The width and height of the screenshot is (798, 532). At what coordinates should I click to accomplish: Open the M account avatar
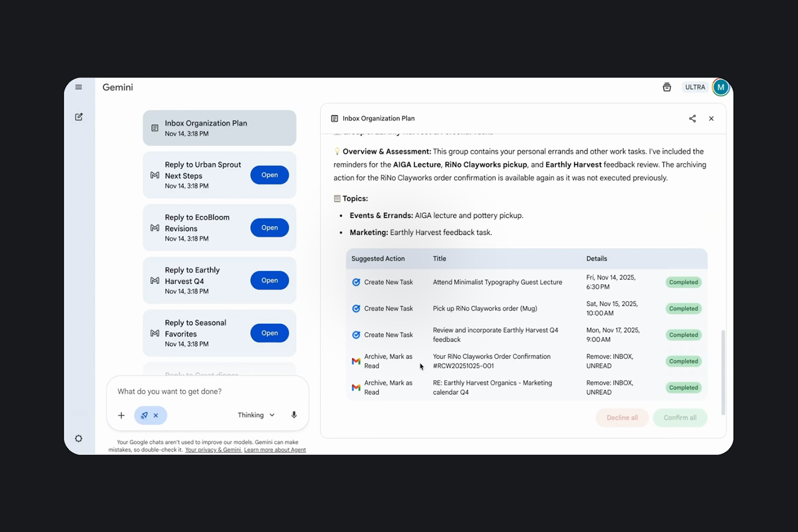[720, 87]
